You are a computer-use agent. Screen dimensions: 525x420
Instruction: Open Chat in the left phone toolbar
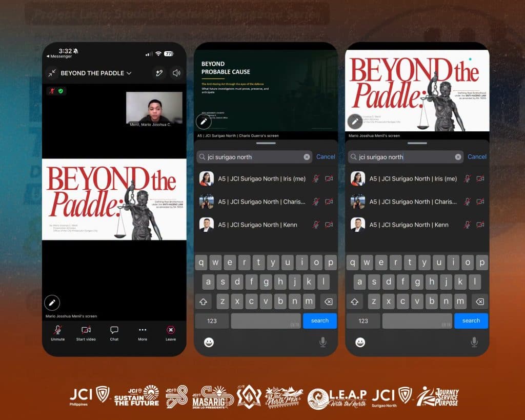[114, 333]
